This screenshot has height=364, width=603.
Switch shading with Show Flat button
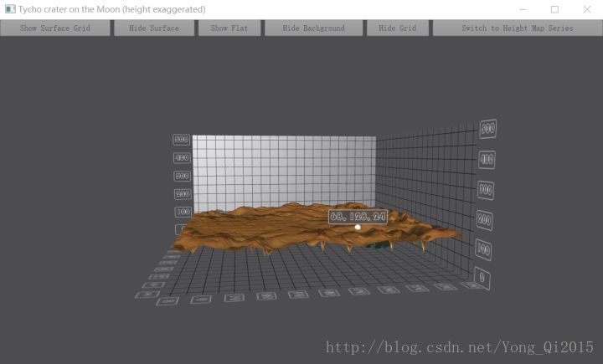pyautogui.click(x=229, y=28)
